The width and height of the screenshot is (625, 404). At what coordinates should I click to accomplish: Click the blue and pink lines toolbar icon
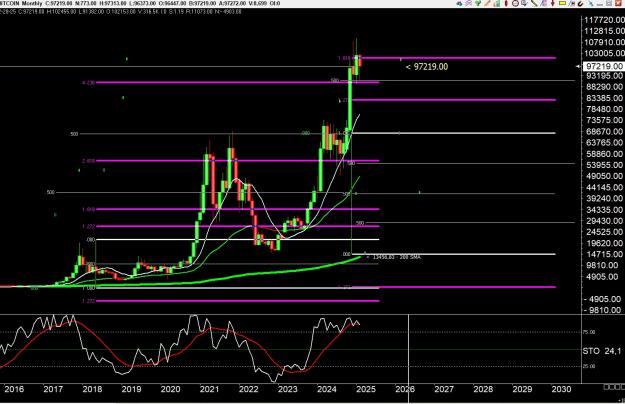tap(544, 3)
